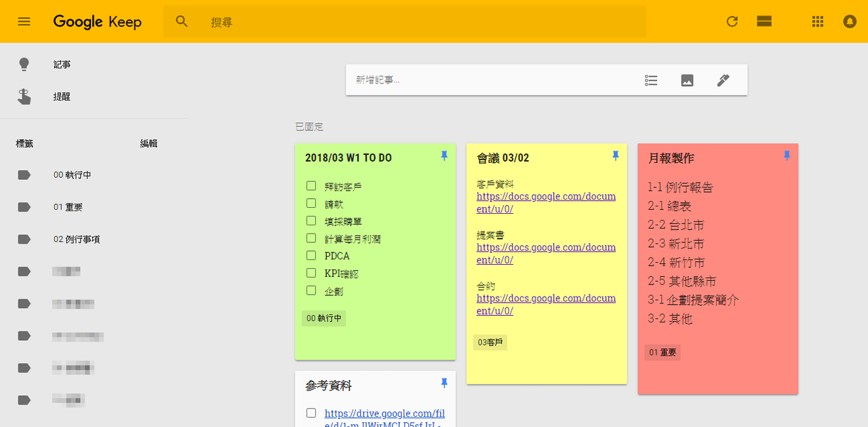868x427 pixels.
Task: Check off the 拜訪客戶 task
Action: [311, 185]
